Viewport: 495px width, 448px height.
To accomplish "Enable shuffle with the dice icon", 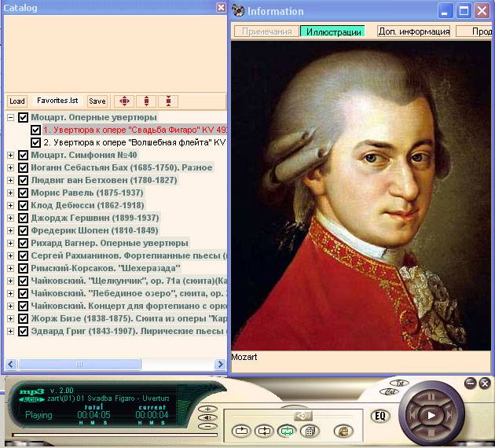I will [310, 431].
